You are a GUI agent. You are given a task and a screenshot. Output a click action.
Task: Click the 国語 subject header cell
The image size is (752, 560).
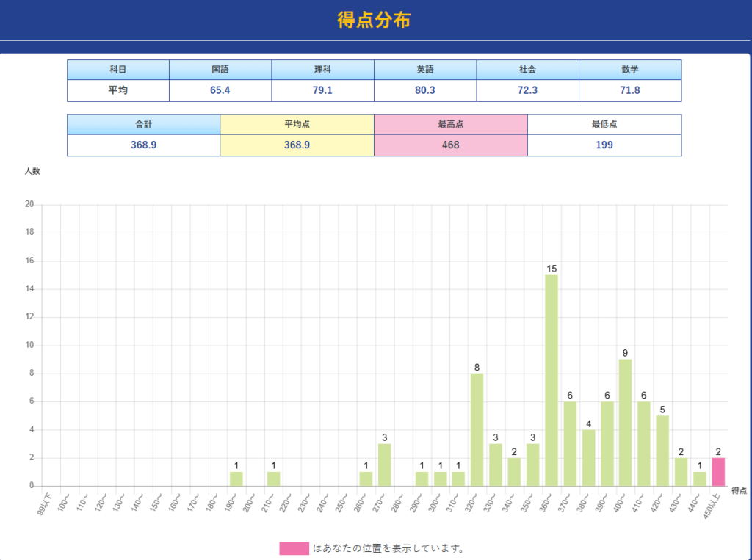pos(220,70)
